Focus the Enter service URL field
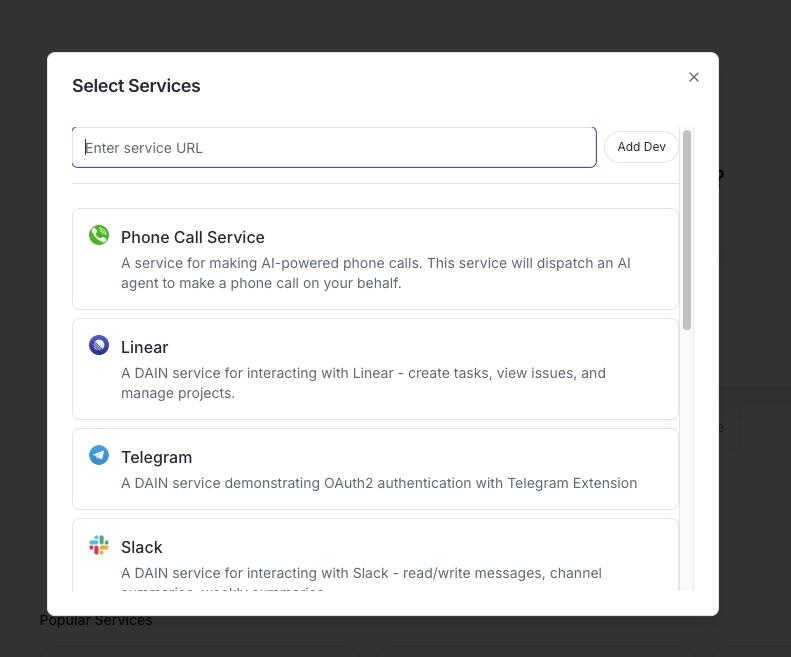The width and height of the screenshot is (791, 657). coord(334,147)
